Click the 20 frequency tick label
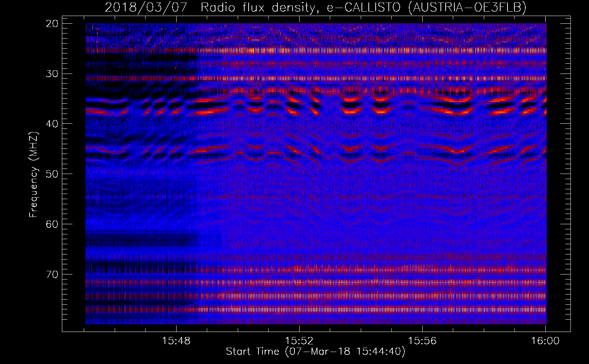 (x=52, y=24)
